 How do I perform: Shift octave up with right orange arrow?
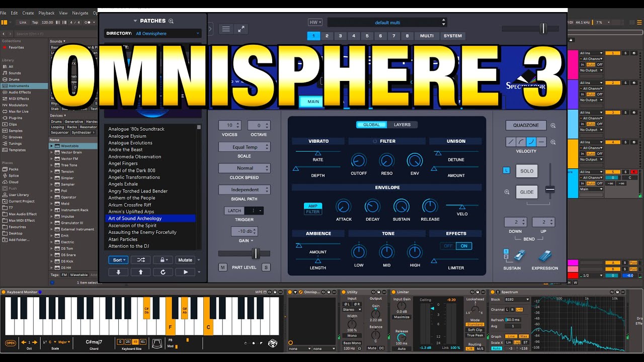[x=35, y=342]
